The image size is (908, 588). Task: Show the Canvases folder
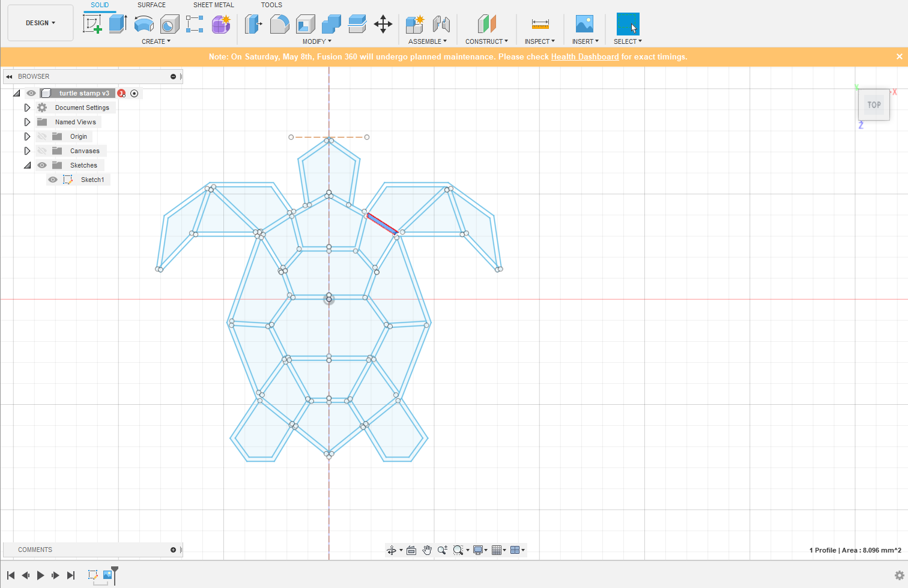click(x=42, y=151)
